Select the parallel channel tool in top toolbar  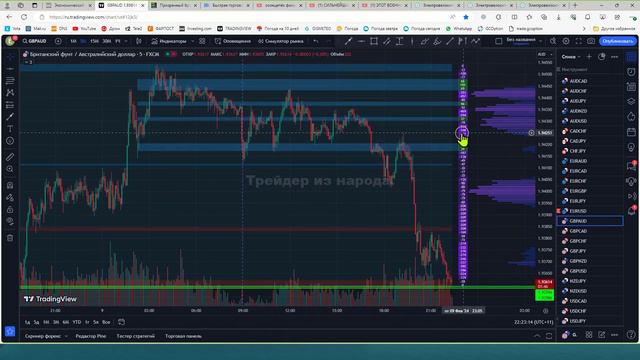(x=387, y=41)
